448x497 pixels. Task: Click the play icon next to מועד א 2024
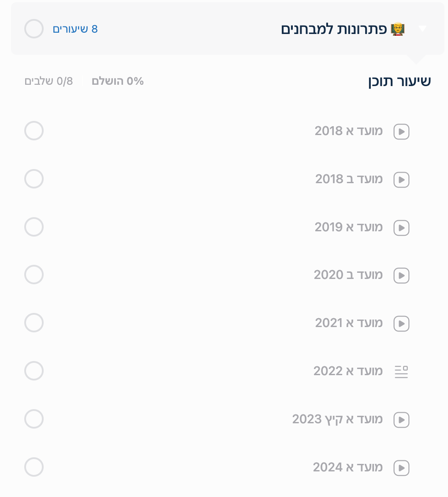click(401, 467)
